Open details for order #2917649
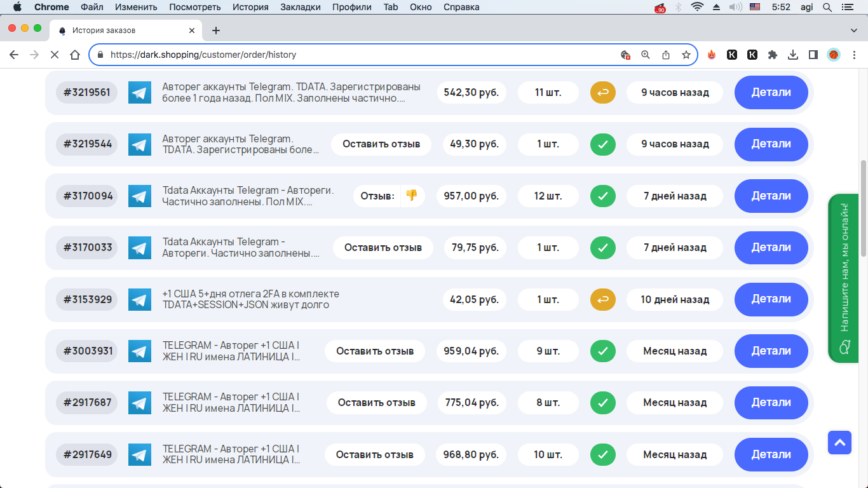Image resolution: width=868 pixels, height=488 pixels. point(771,454)
